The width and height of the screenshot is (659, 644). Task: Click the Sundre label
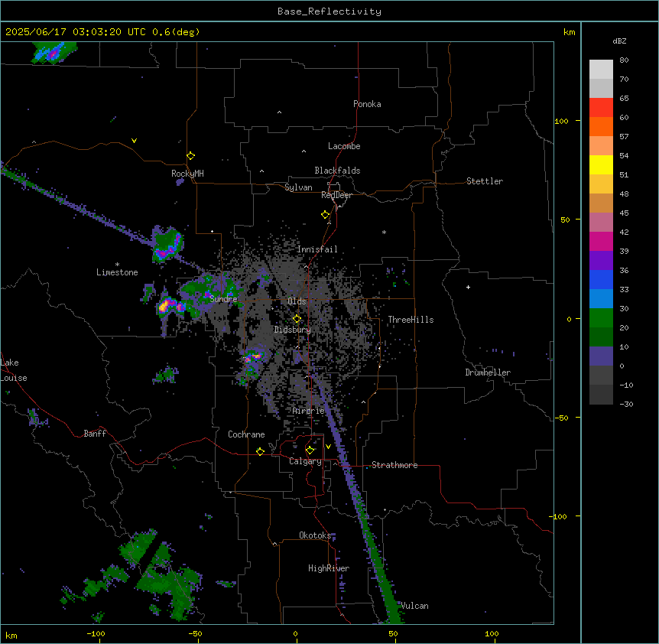point(223,299)
